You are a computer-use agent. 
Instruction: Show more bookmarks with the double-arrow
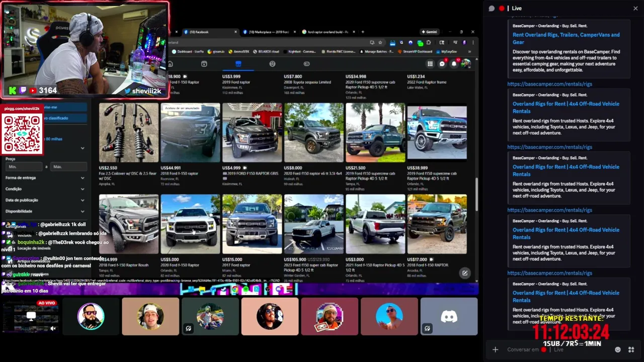tap(469, 51)
